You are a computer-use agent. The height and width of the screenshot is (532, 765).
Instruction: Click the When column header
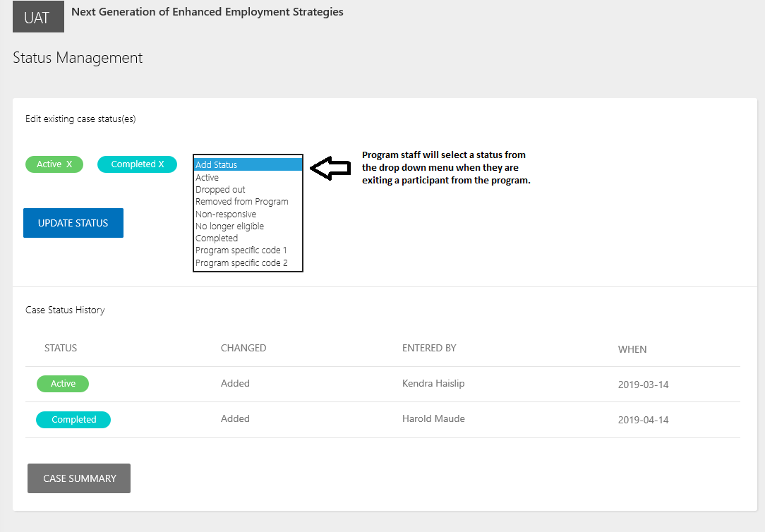click(632, 349)
